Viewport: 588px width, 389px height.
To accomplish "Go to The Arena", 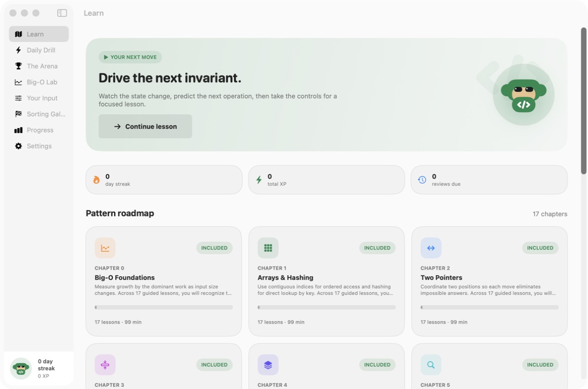I will click(x=39, y=66).
